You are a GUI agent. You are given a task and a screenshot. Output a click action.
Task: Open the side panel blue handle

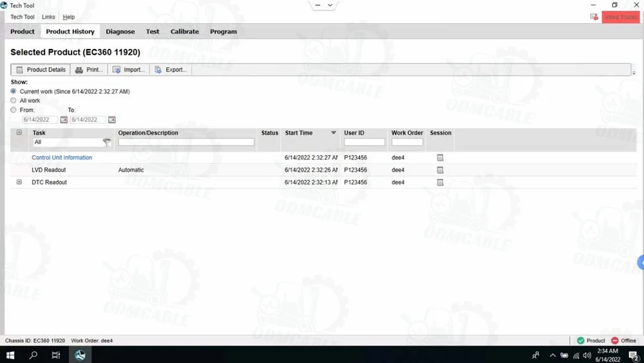click(641, 262)
